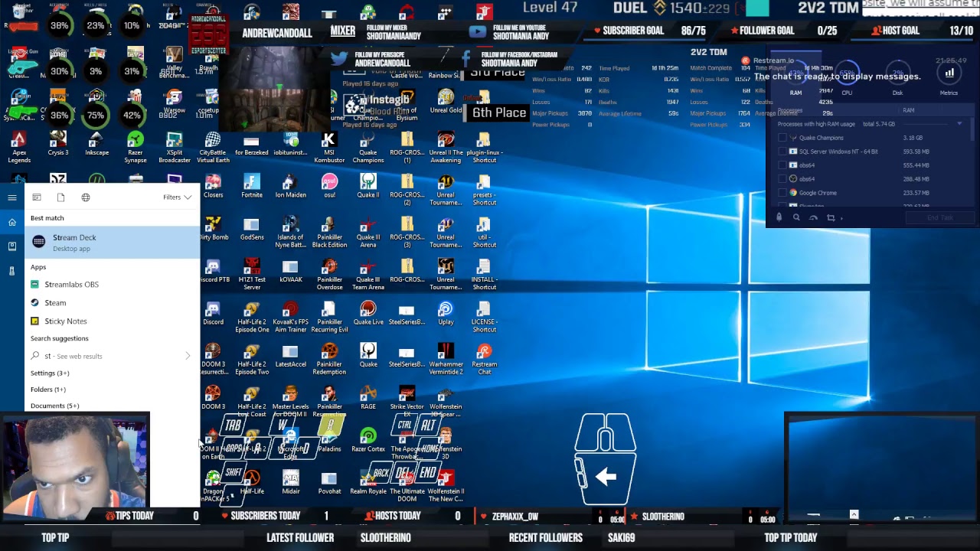Click the CityBattle Virtual Earth icon

click(x=213, y=147)
